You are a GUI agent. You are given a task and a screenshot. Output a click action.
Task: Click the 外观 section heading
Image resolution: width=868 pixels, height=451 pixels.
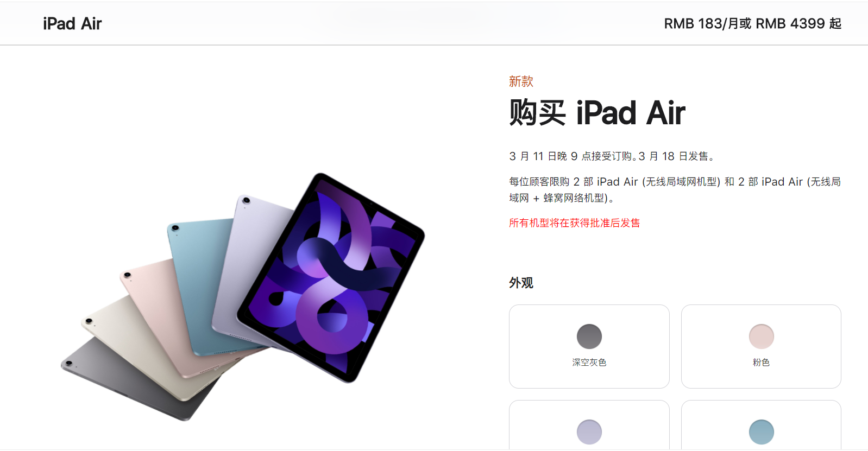pos(521,283)
